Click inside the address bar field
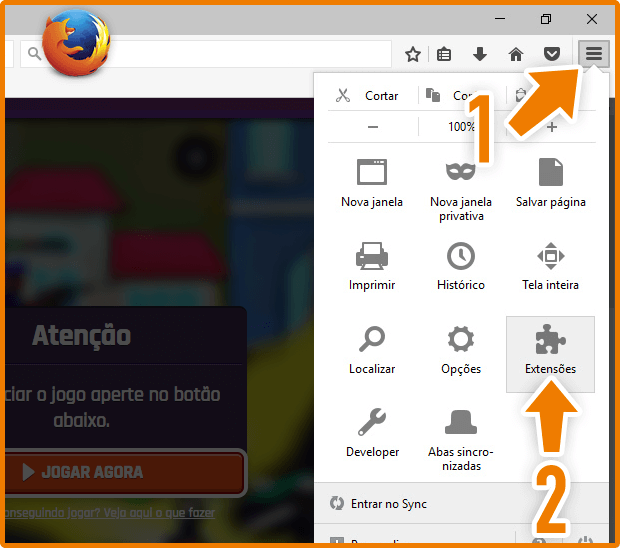Viewport: 620px width, 548px height. (x=206, y=53)
